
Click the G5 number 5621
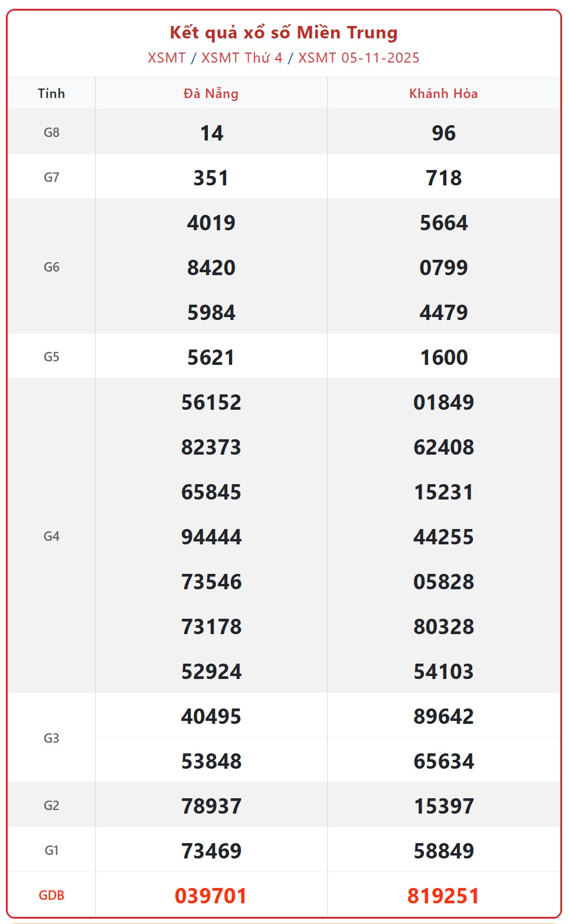point(211,357)
